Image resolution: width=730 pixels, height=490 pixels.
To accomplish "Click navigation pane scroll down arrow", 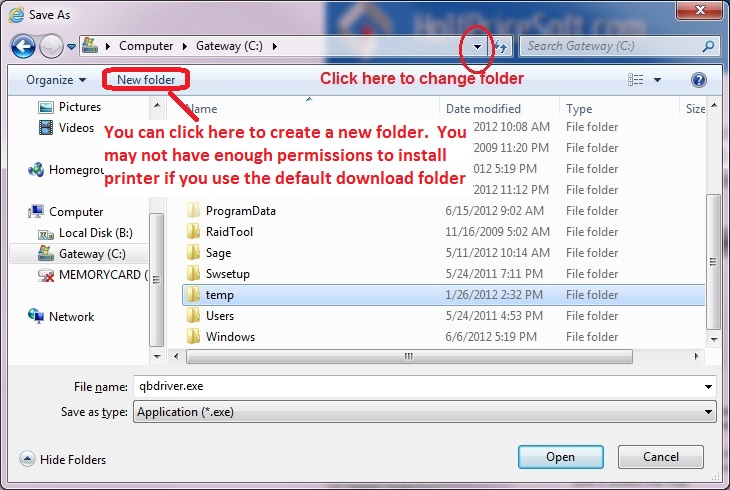I will (x=157, y=357).
